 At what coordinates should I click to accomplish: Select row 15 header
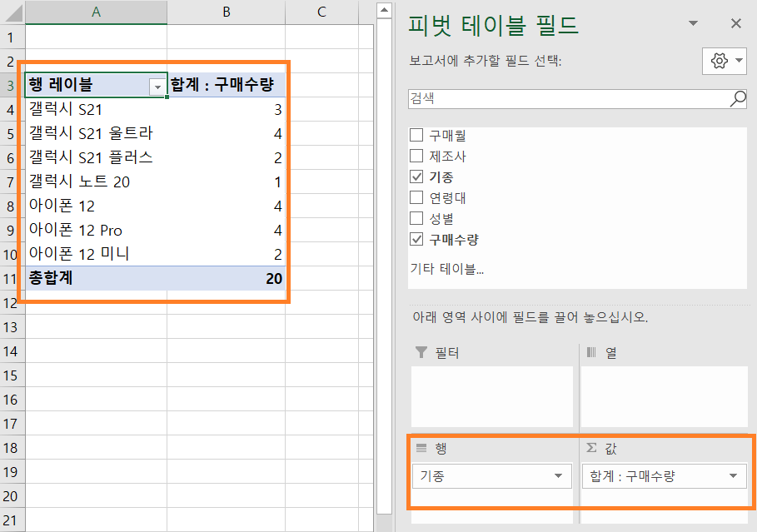tap(11, 375)
